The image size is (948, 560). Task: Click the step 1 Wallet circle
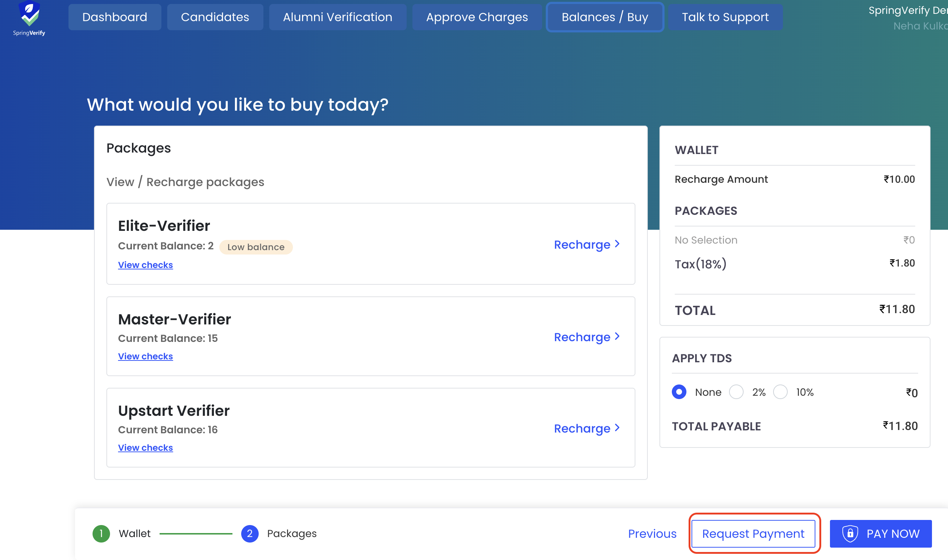point(101,533)
